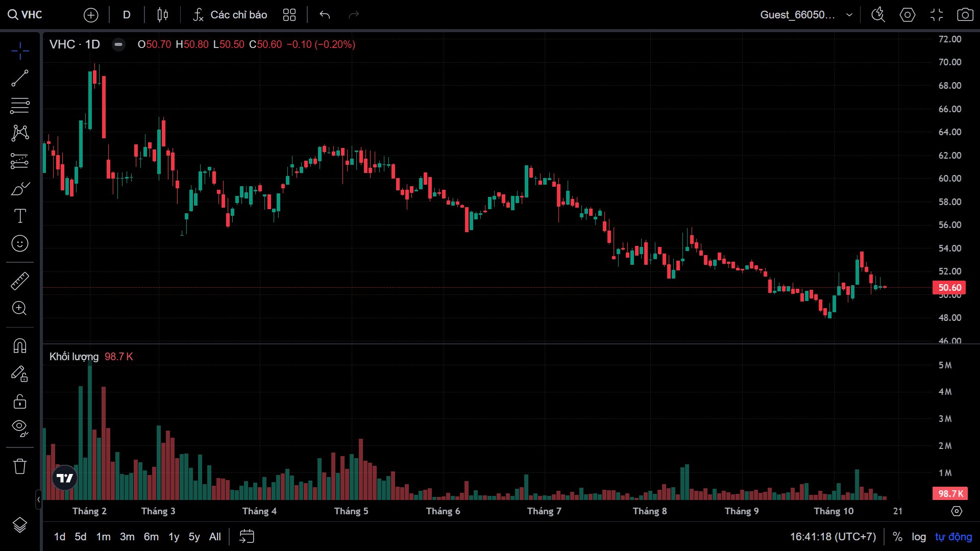Open the indicator templates grid icon
This screenshot has height=551, width=980.
point(289,15)
